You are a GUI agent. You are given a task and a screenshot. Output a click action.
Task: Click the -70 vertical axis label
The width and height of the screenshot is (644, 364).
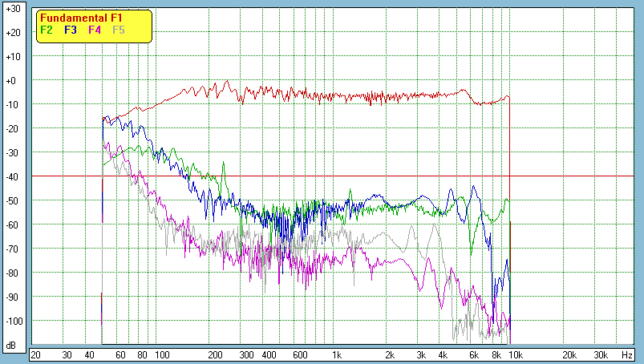[x=12, y=249]
